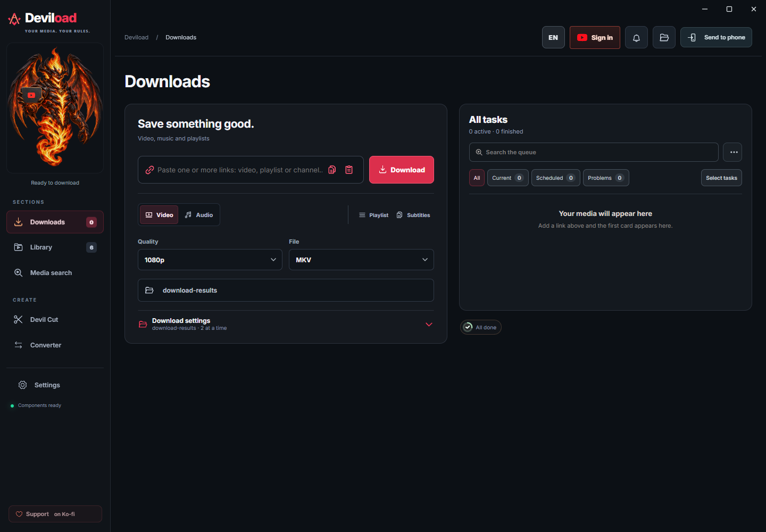Click the Components ready status text

39,405
